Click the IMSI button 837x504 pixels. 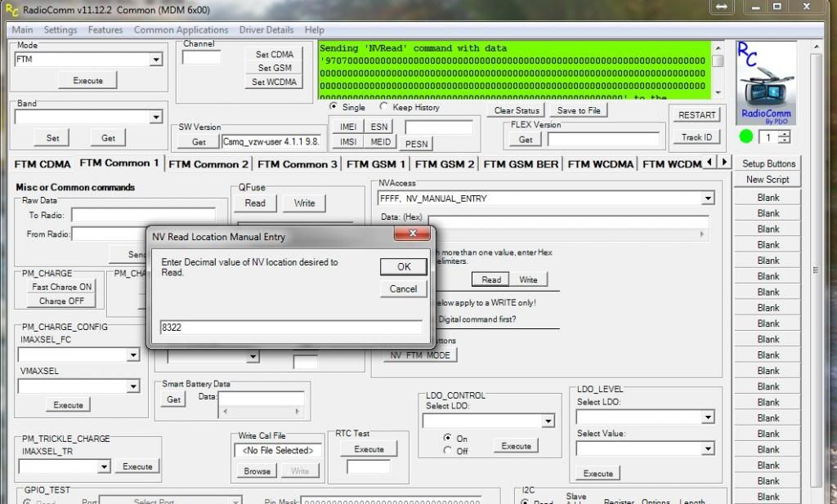click(x=348, y=142)
